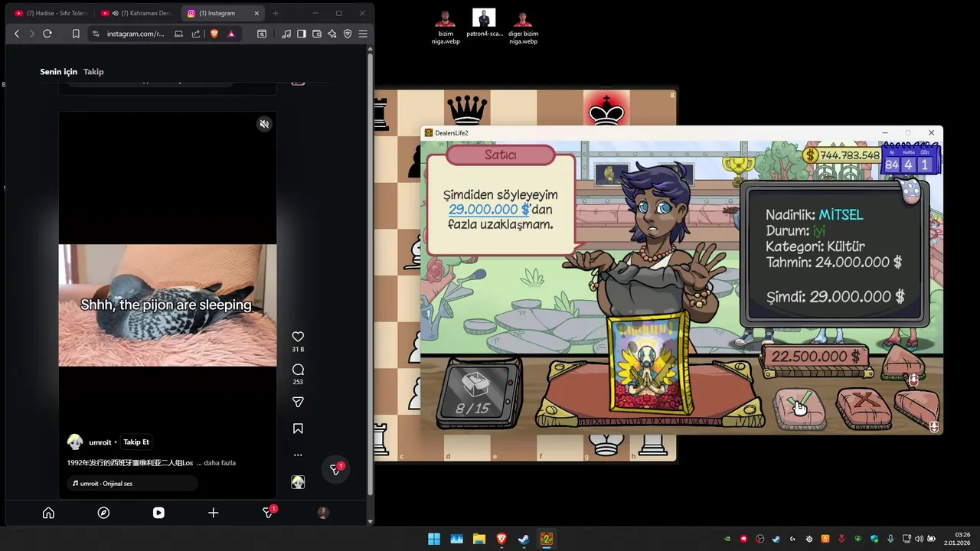This screenshot has height=551, width=980.
Task: Share the reel with the paper-plane icon
Action: point(298,403)
